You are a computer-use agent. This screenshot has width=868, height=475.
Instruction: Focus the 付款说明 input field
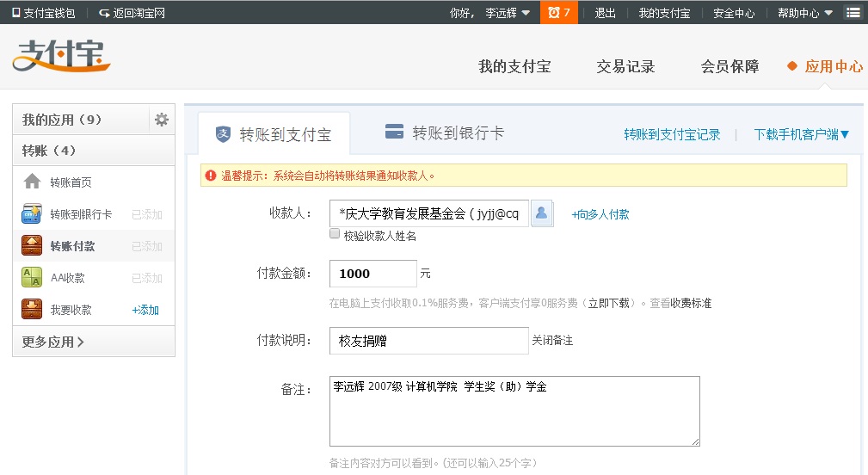(x=429, y=341)
